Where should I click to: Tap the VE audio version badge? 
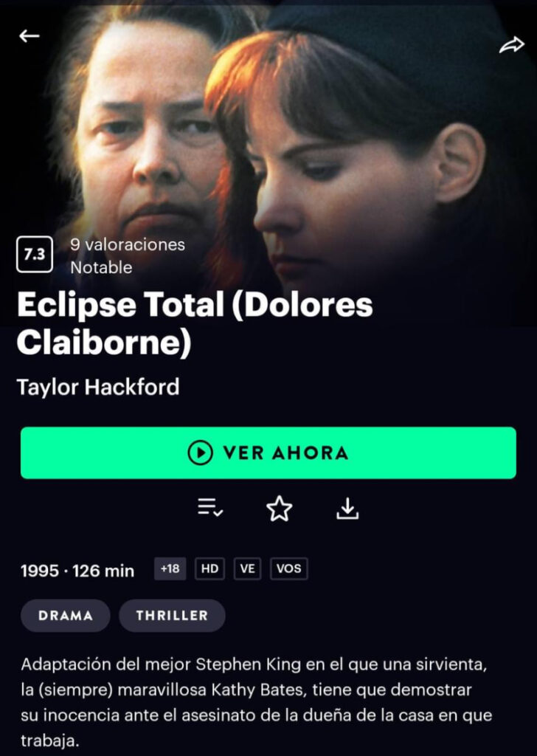(x=248, y=568)
